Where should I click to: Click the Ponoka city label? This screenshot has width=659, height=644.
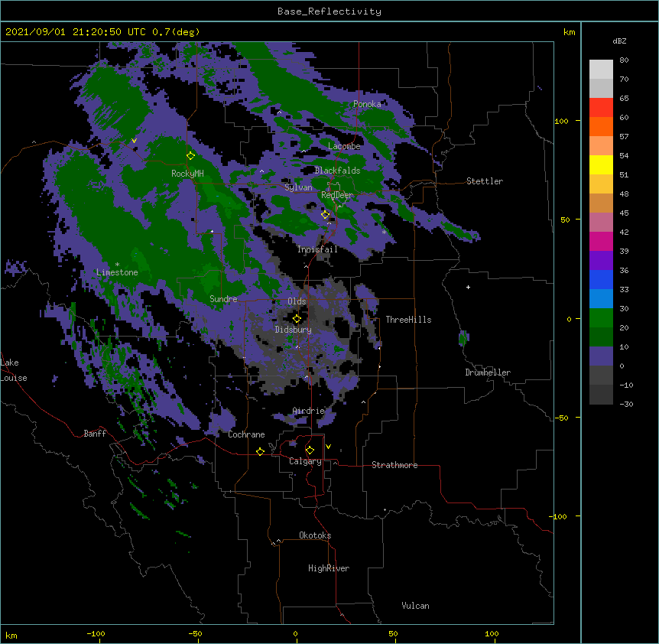point(367,104)
